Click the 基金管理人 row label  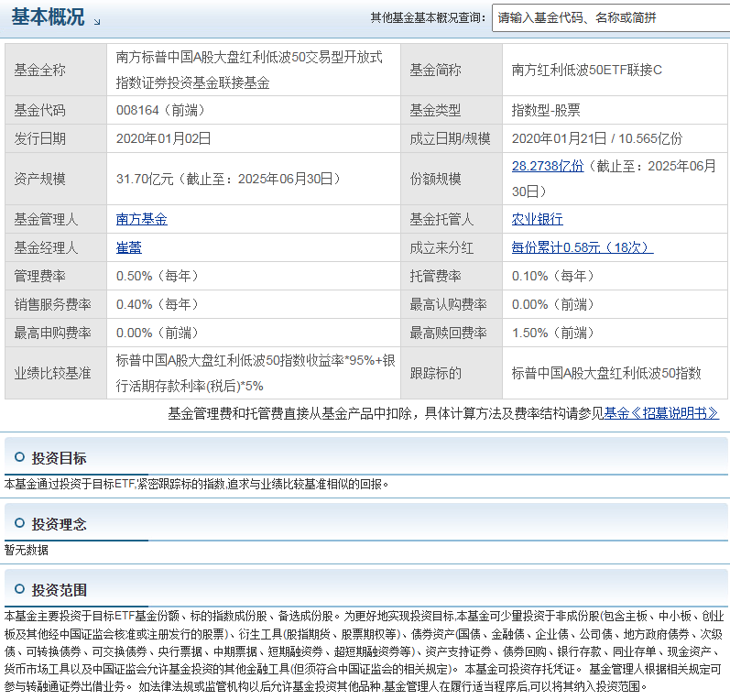pos(46,219)
